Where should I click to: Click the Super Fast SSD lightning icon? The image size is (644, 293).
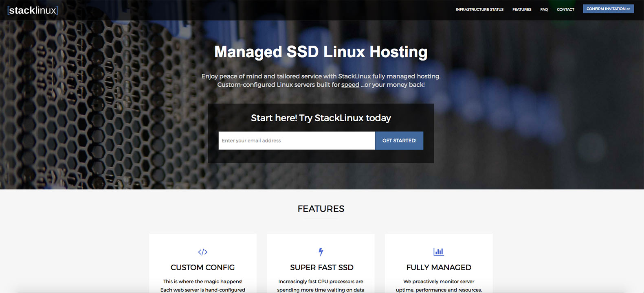[x=321, y=252]
